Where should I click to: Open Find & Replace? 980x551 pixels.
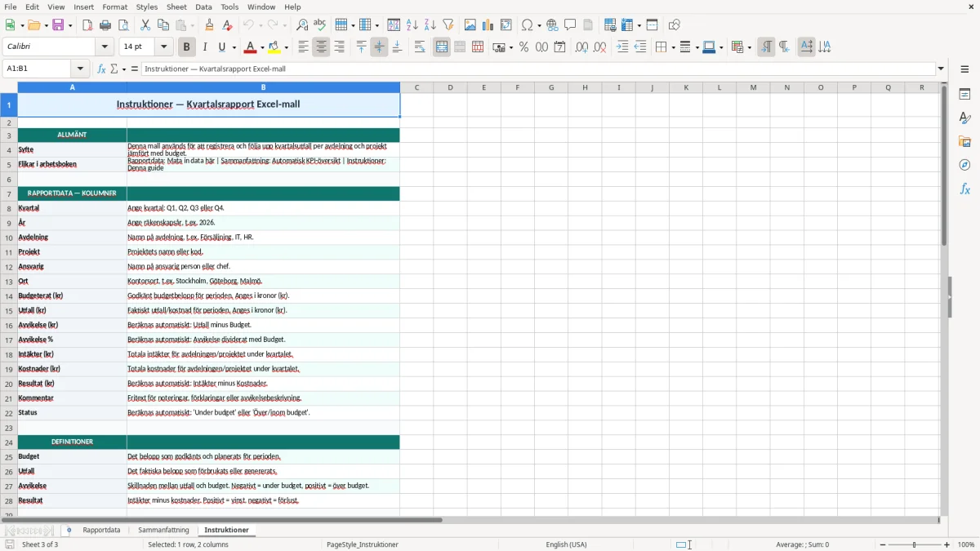302,25
